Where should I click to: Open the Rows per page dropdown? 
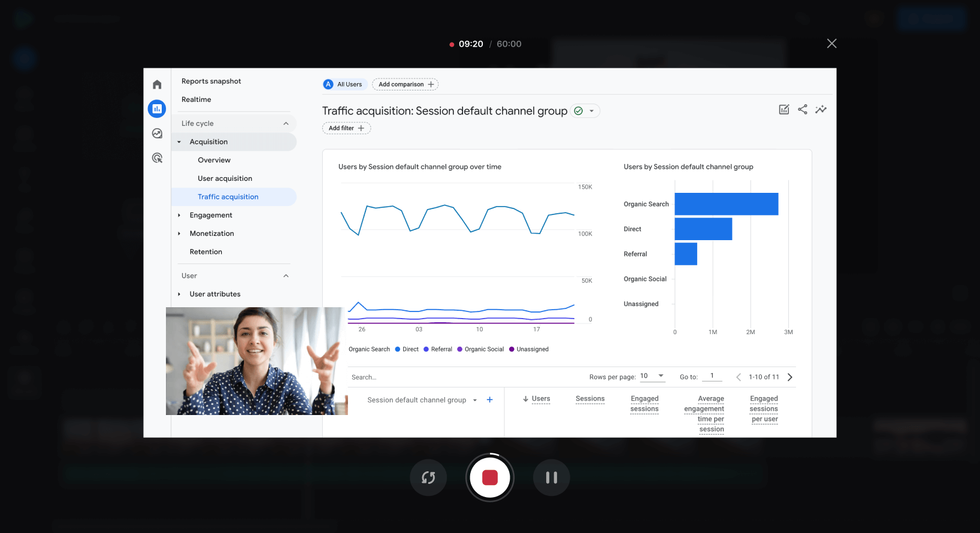click(x=652, y=376)
